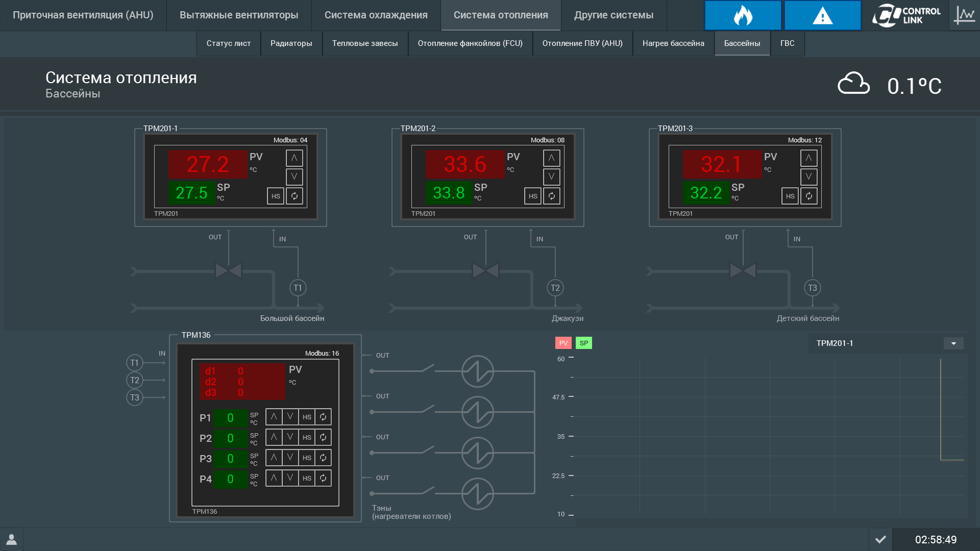Lower P1 setpoint on TPM136

pyautogui.click(x=290, y=417)
